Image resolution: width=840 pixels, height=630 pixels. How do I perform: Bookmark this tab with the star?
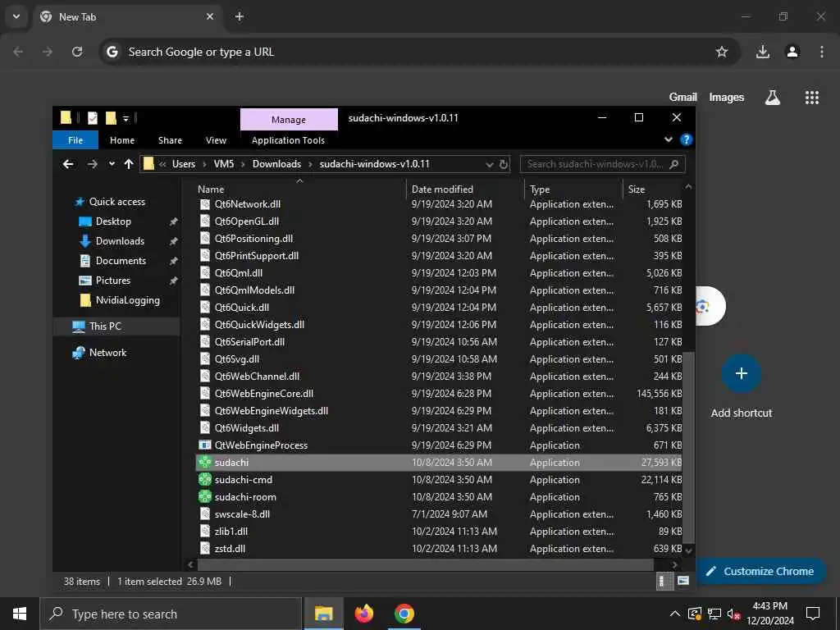(x=722, y=52)
